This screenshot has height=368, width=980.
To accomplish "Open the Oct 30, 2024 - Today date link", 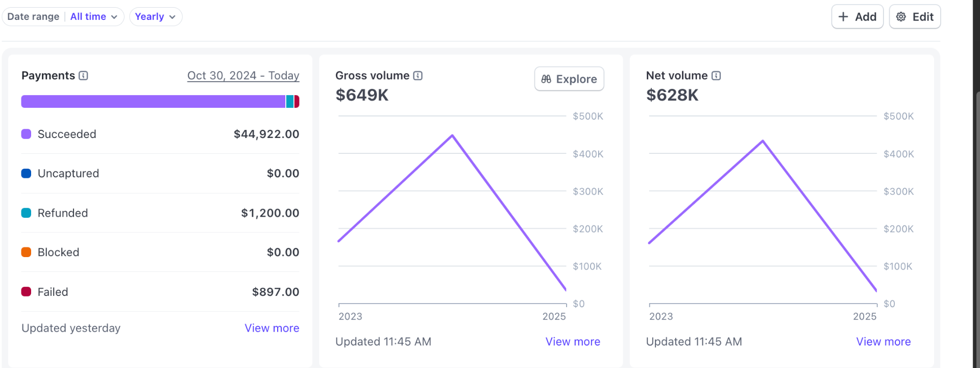I will click(243, 75).
